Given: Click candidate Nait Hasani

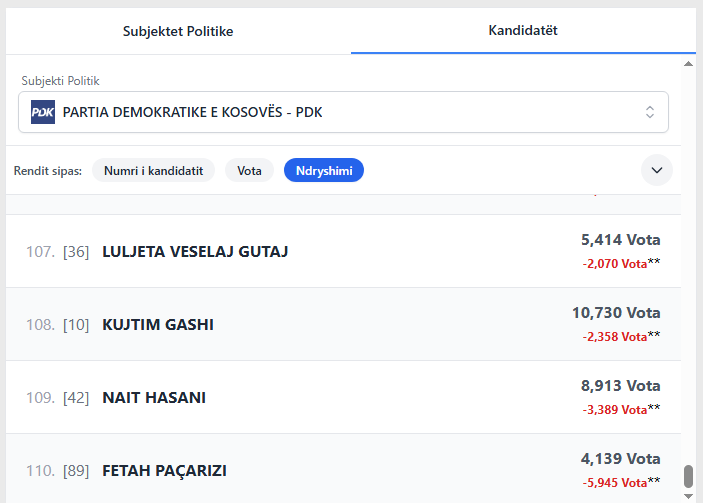Looking at the screenshot, I should tap(154, 397).
